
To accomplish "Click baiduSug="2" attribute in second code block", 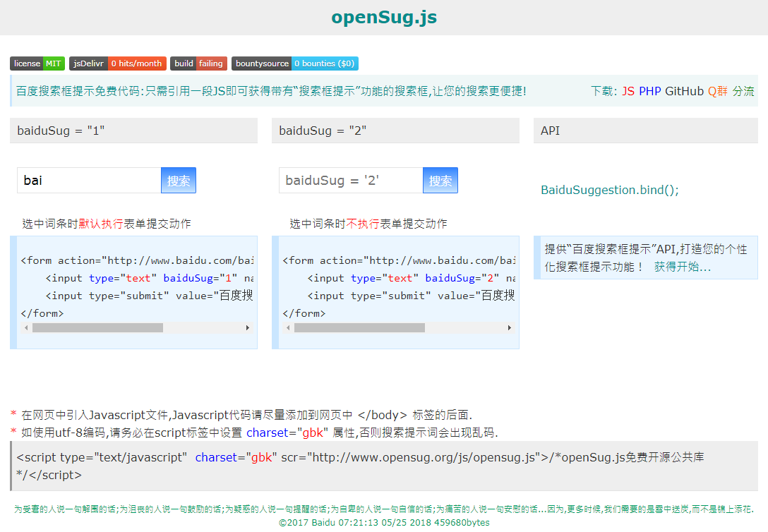I will coord(462,278).
